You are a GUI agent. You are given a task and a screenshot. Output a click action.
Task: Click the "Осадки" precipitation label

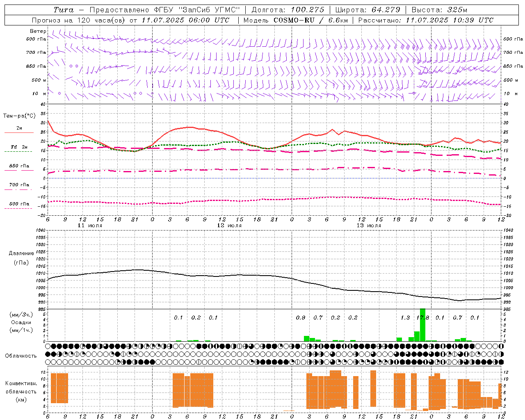point(21,322)
